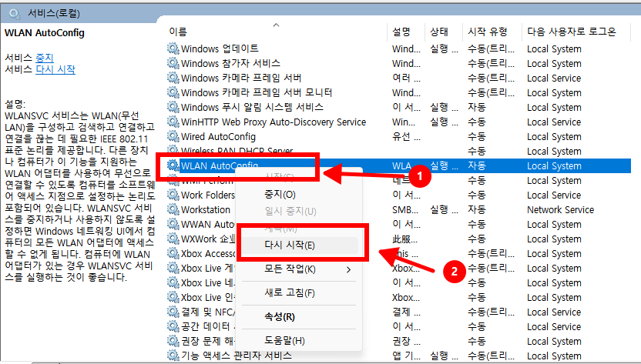
Task: Click 새로 고침(F) in the context menu
Action: pos(289,293)
